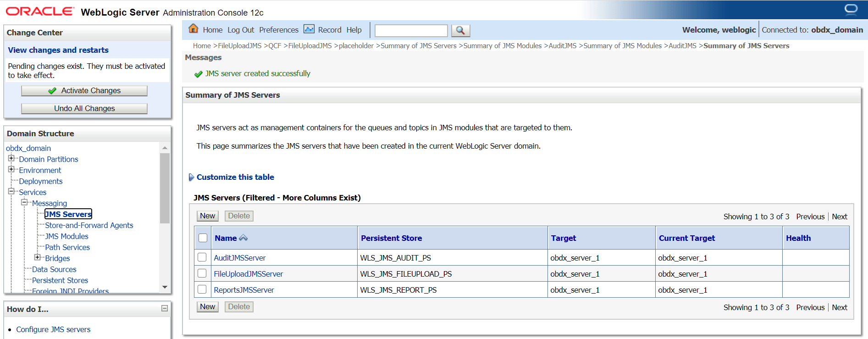Expand the Customize this table section
This screenshot has width=868, height=339.
[x=191, y=177]
